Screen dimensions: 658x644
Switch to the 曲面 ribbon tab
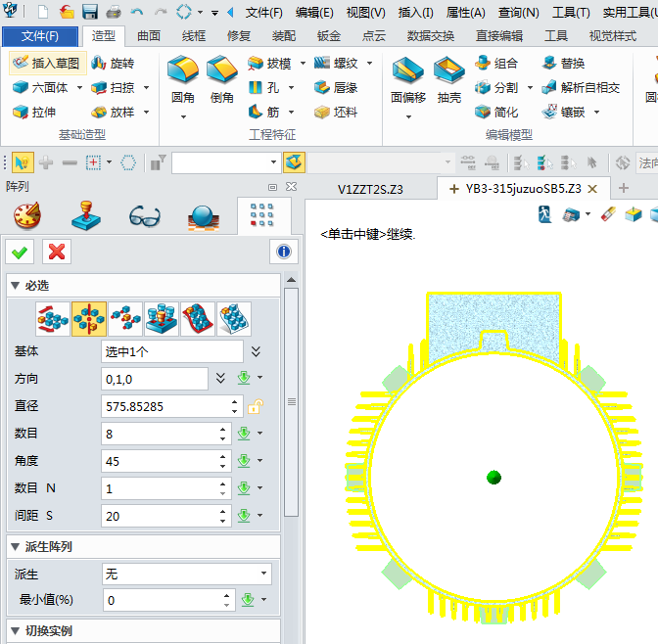pyautogui.click(x=149, y=36)
